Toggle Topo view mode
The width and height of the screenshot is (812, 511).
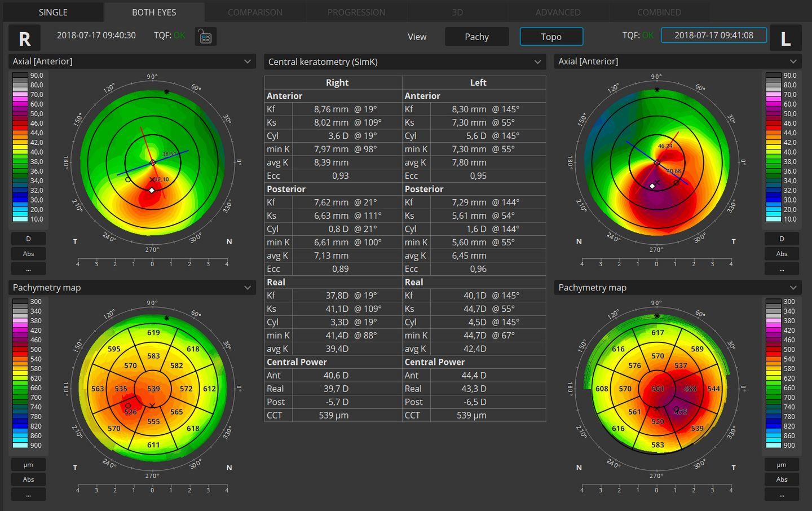pyautogui.click(x=551, y=37)
